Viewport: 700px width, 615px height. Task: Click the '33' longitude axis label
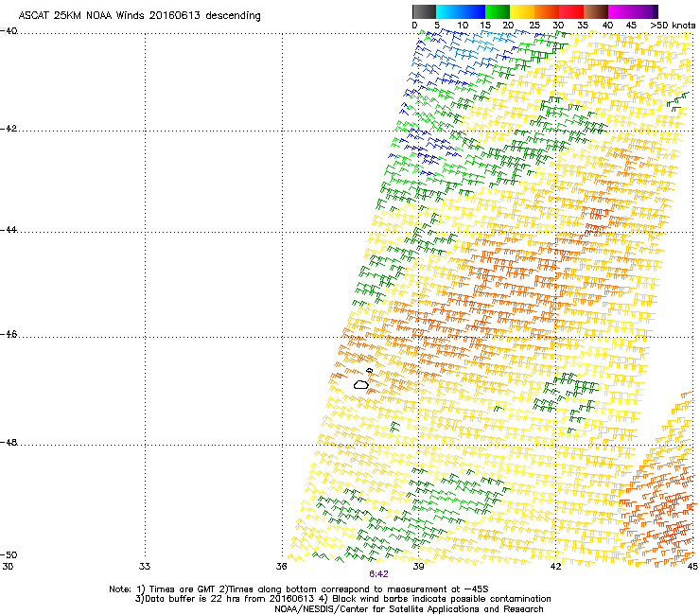coord(145,567)
